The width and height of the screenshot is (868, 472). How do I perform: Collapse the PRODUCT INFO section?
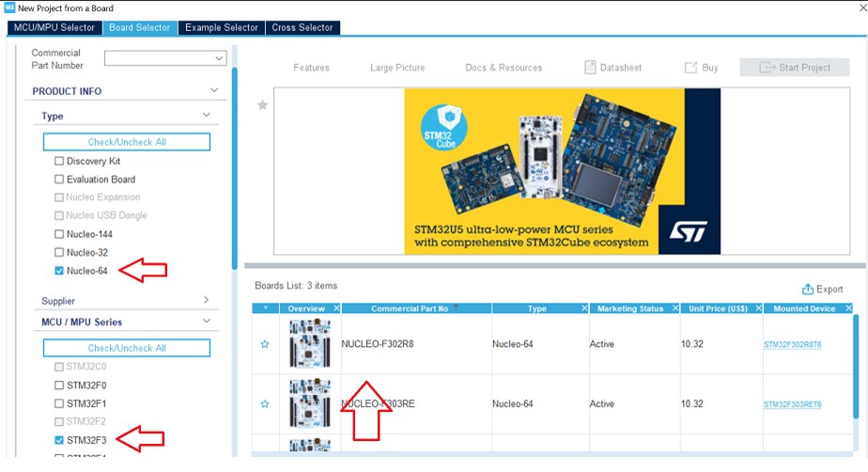[x=214, y=91]
